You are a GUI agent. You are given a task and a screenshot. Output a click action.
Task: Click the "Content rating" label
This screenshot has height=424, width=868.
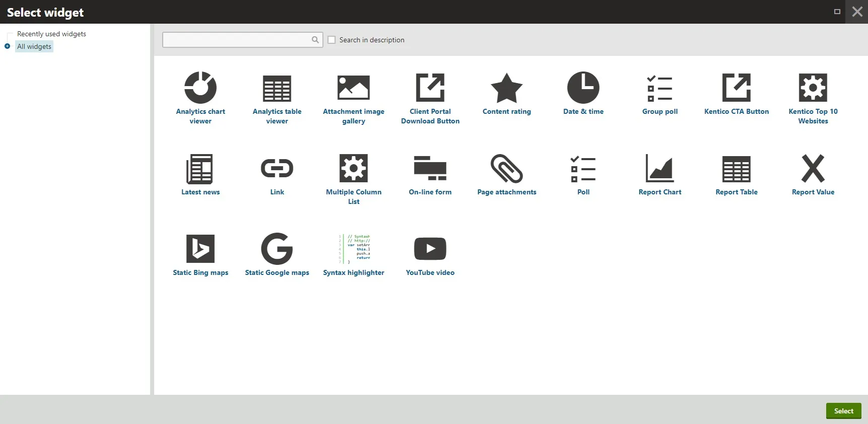507,111
